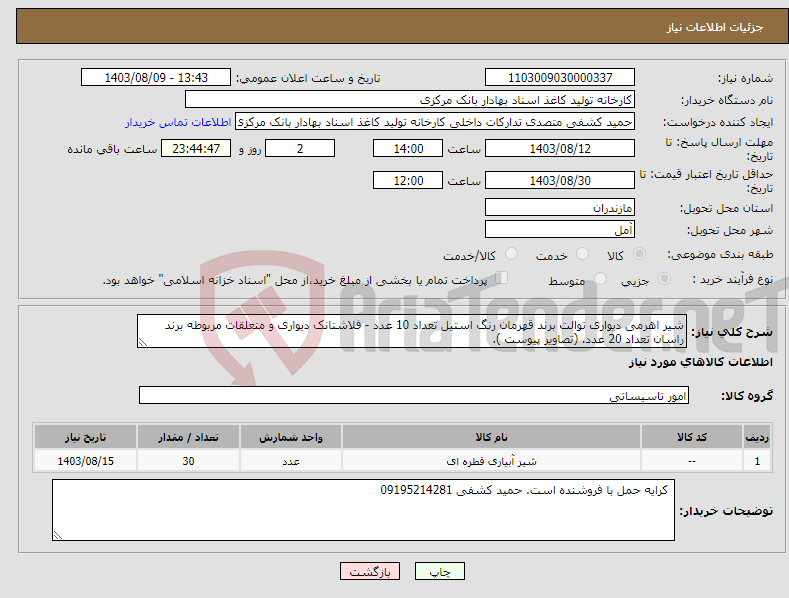Viewport: 789px width, 598px height.
Task: Toggle the Islamic treasury payment checkbox
Action: [x=502, y=278]
